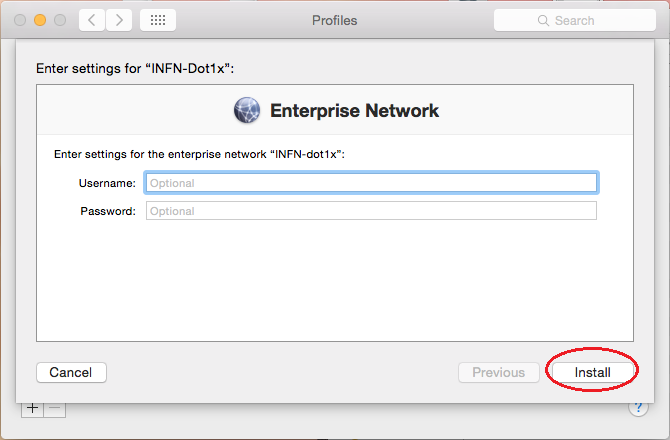
Task: Click the Profiles window title
Action: pos(335,21)
